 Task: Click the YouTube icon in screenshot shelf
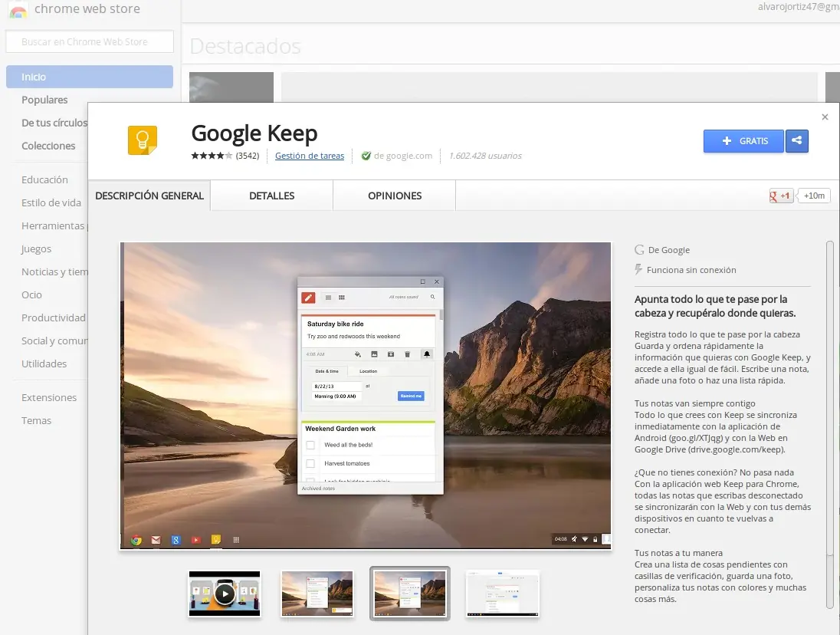[196, 540]
